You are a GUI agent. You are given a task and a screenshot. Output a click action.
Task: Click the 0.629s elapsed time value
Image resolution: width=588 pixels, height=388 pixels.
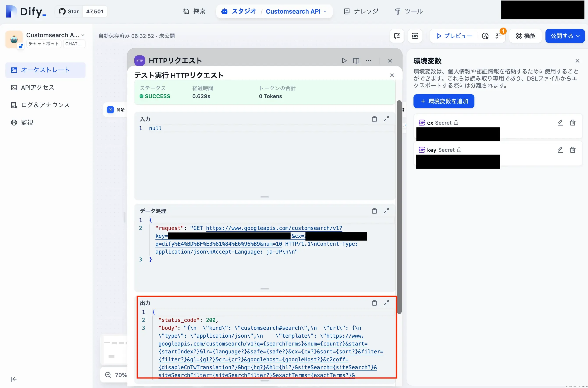201,96
